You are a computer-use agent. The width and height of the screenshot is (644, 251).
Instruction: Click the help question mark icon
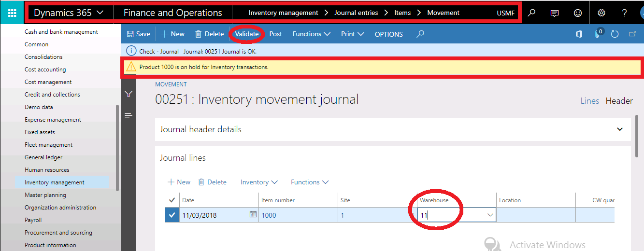pos(625,13)
